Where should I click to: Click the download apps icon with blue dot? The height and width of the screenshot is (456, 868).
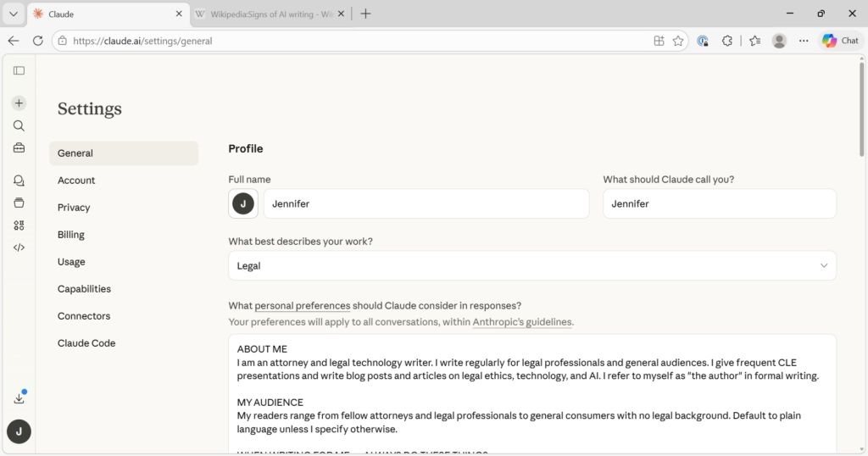(19, 398)
